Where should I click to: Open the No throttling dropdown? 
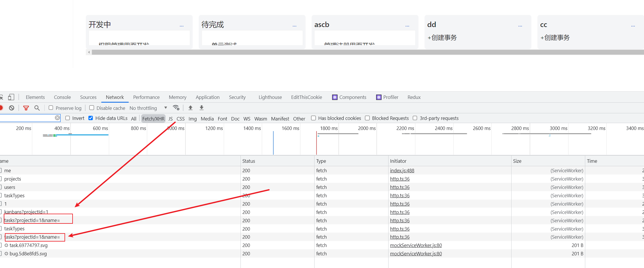pos(148,108)
